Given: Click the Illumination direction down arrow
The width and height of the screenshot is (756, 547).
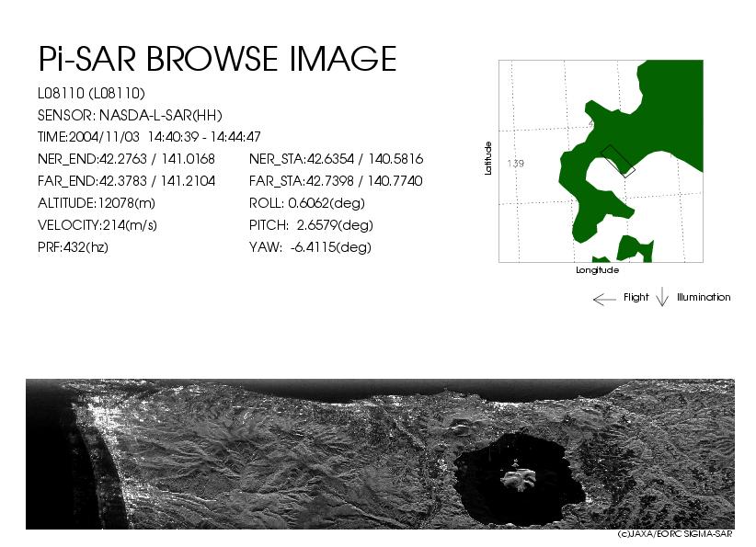Looking at the screenshot, I should [x=662, y=296].
